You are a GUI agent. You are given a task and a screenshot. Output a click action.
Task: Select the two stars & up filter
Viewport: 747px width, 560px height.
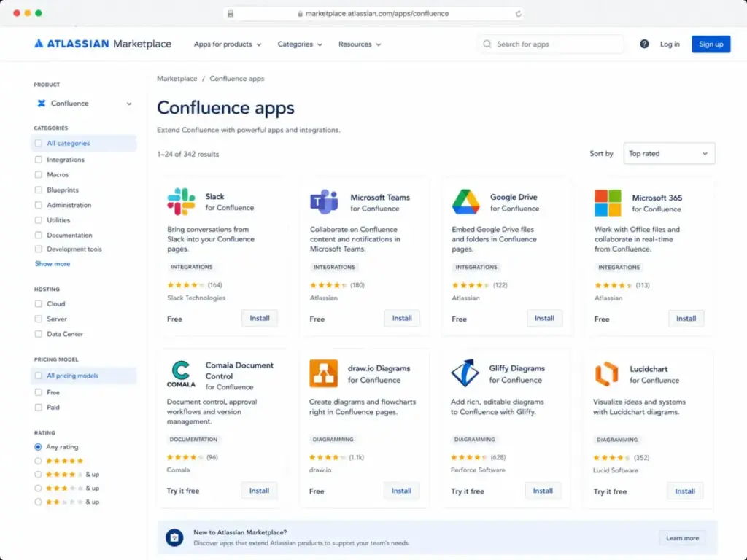click(x=38, y=502)
